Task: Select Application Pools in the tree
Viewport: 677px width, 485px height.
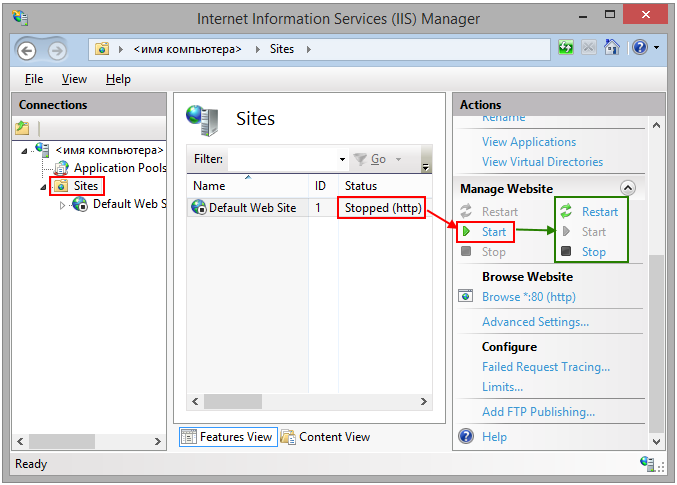Action: tap(119, 168)
